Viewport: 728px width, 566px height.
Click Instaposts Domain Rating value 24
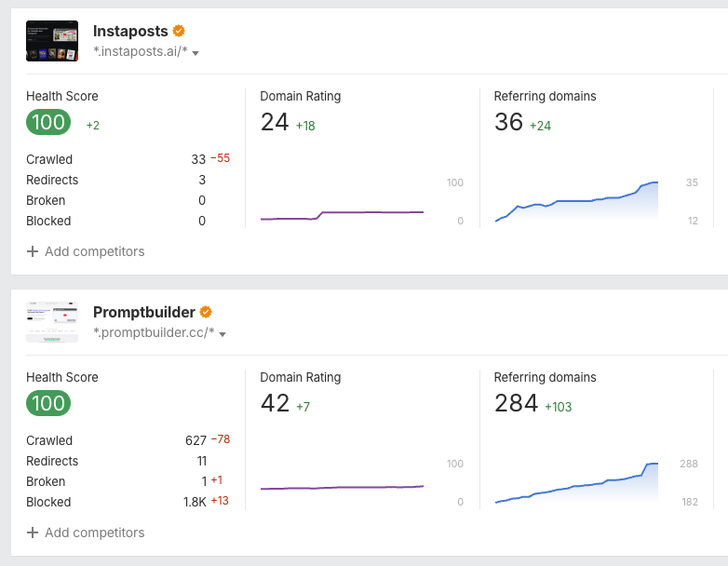pos(275,122)
